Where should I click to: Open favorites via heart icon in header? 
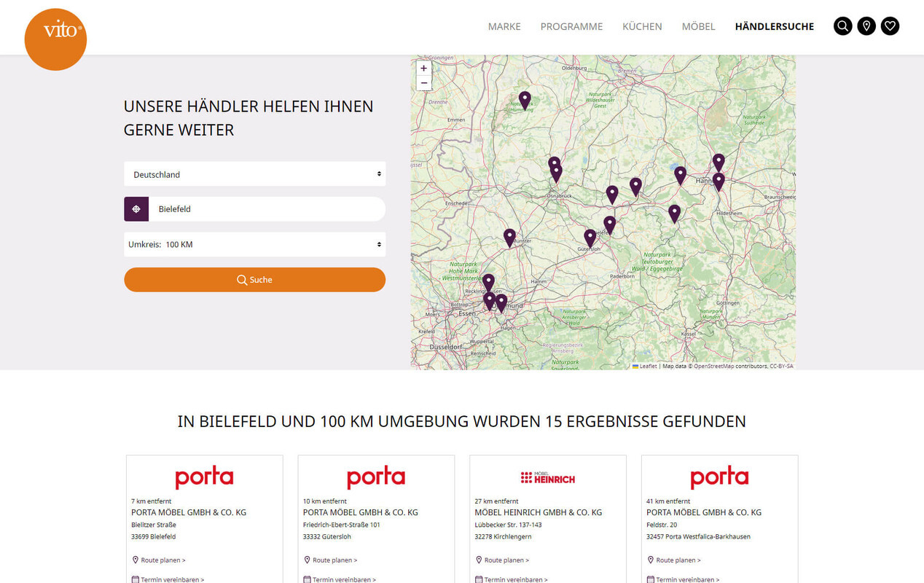[x=890, y=26]
